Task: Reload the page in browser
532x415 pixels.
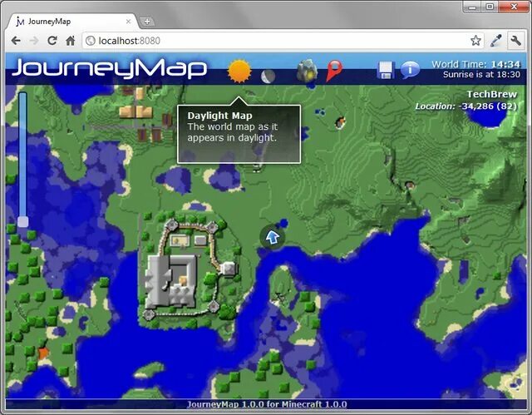Action: [52, 41]
